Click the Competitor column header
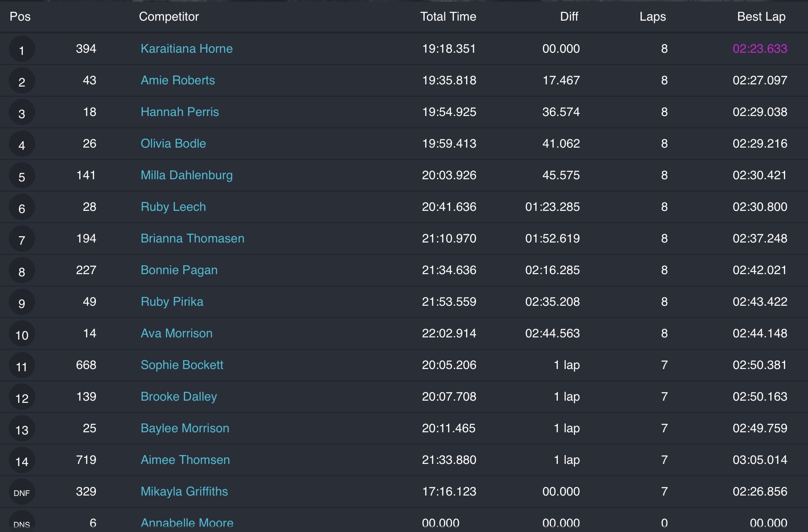 click(169, 17)
